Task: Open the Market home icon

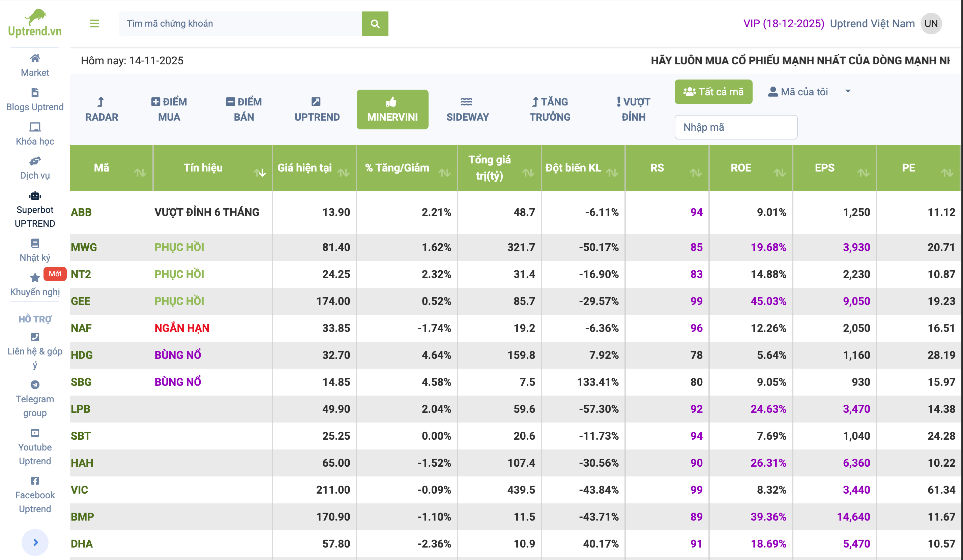Action: point(35,58)
